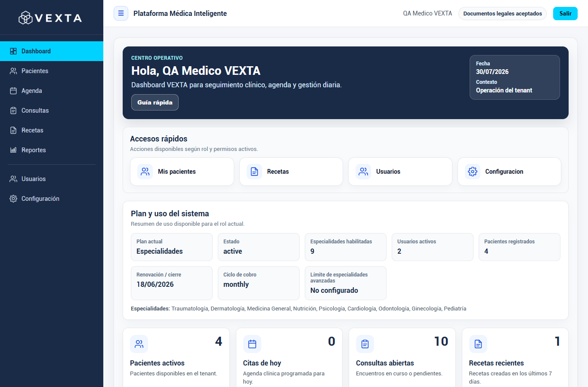
Task: Click the Citas de hoy calendar icon
Action: pyautogui.click(x=252, y=344)
